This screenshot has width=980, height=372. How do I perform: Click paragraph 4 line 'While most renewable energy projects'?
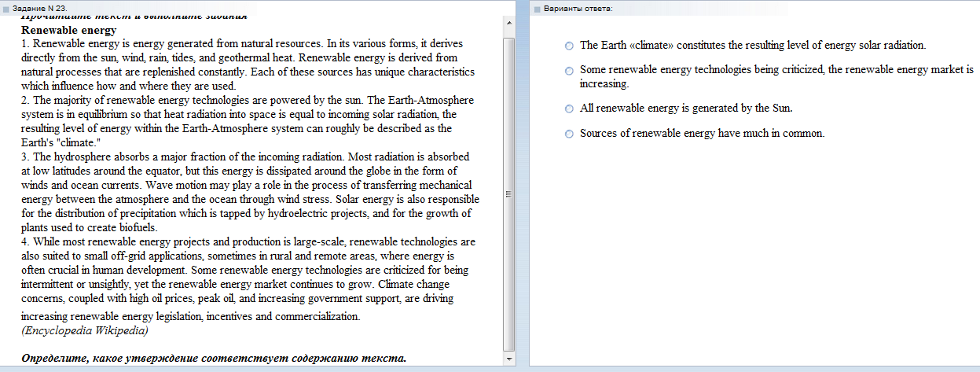pyautogui.click(x=248, y=241)
